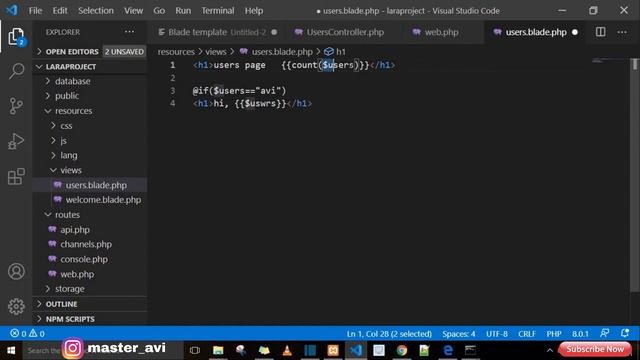
Task: Change language mode via PHP status item
Action: pyautogui.click(x=554, y=333)
